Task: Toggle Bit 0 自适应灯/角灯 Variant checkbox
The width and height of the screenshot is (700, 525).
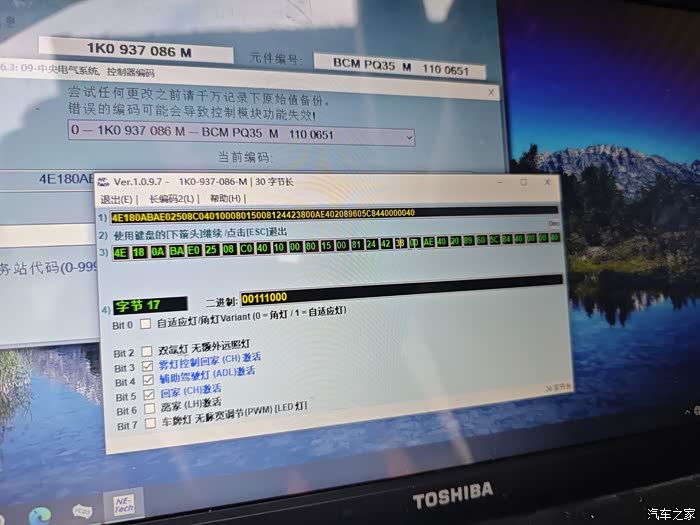Action: [146, 324]
